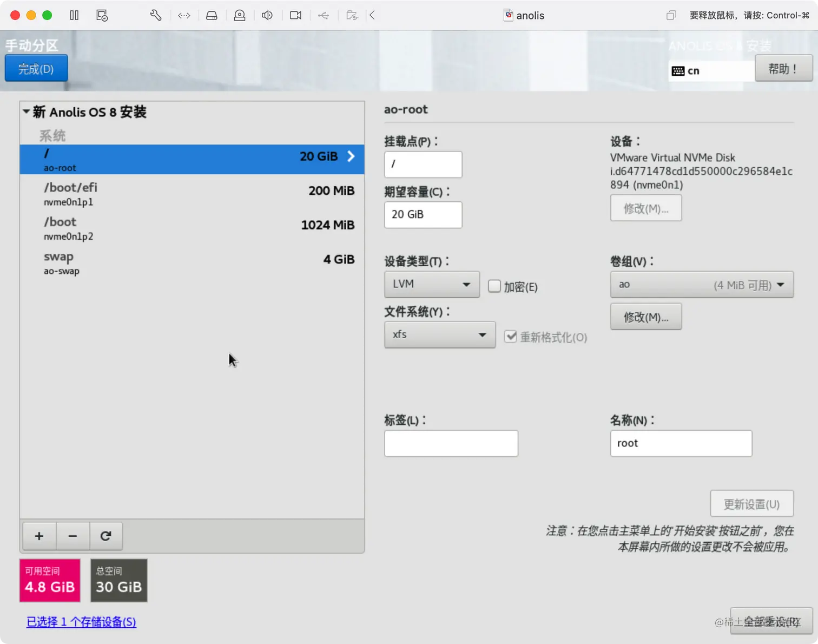Image resolution: width=818 pixels, height=644 pixels.
Task: Reload storage configuration from disk
Action: click(106, 536)
